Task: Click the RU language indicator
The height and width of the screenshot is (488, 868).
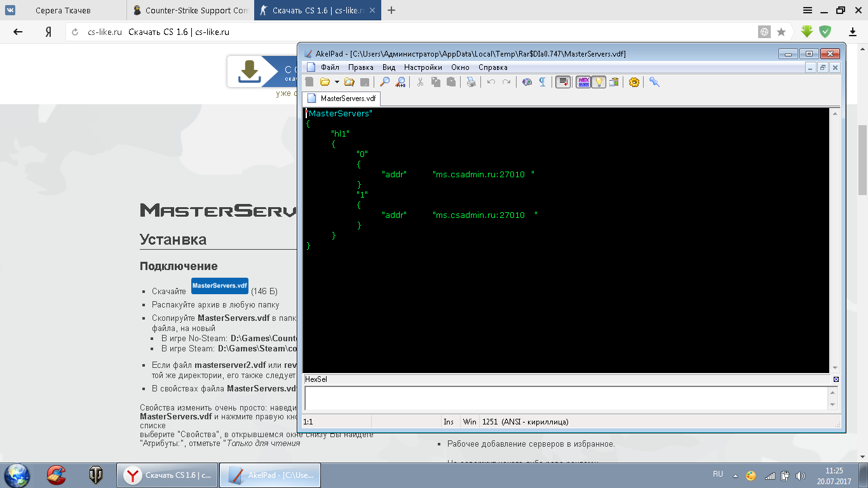Action: tap(718, 474)
